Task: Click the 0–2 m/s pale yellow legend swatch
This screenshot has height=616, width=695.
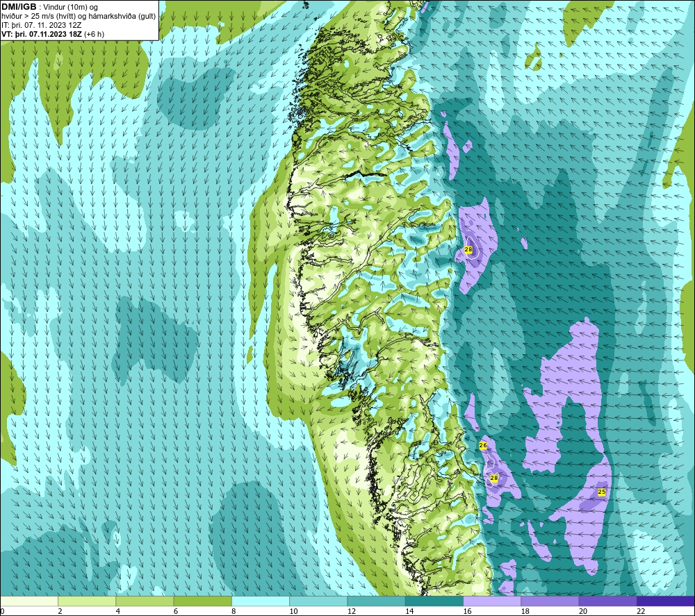Action: [x=29, y=601]
